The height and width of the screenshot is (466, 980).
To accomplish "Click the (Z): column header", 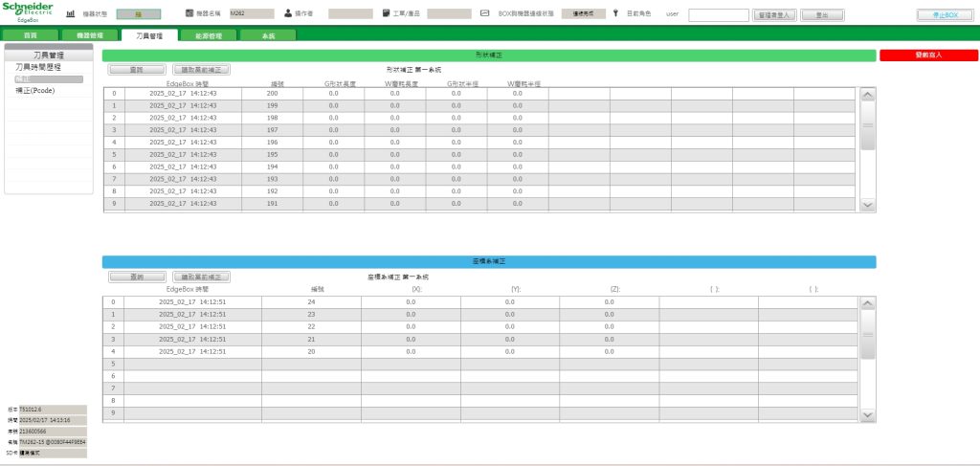I will 615,290.
